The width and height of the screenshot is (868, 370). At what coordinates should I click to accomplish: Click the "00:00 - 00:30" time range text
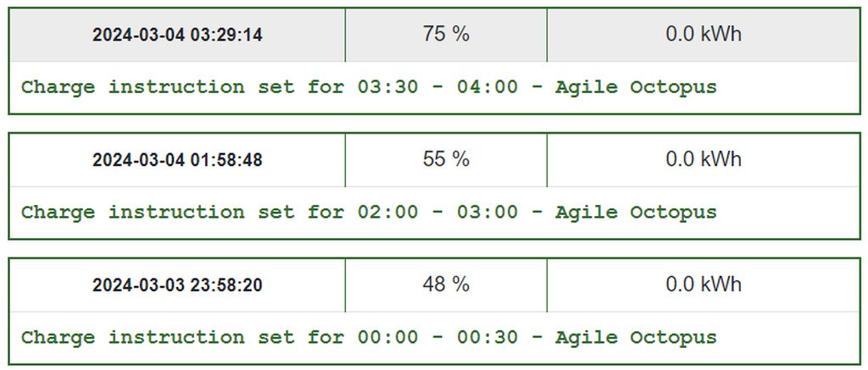pos(438,338)
